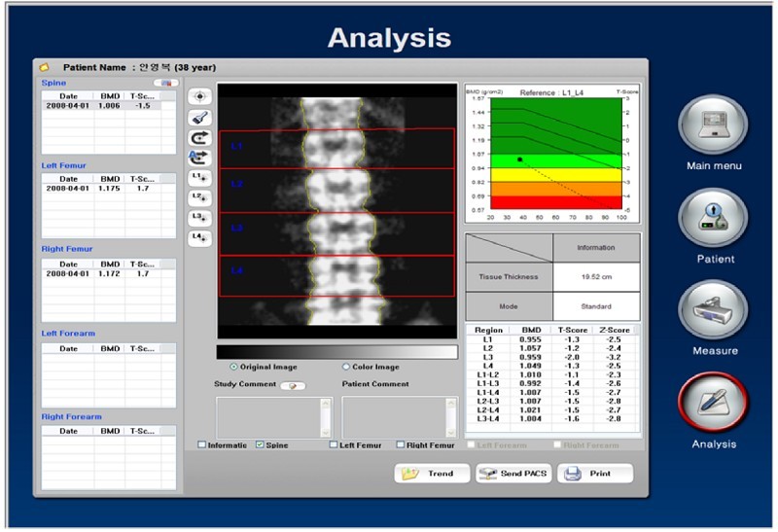The height and width of the screenshot is (532, 778).
Task: Open the Measure sidebar icon
Action: [x=713, y=310]
